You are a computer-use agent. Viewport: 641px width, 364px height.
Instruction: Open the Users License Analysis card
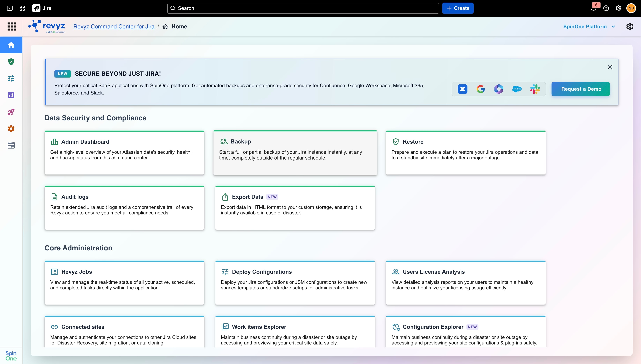pyautogui.click(x=466, y=283)
